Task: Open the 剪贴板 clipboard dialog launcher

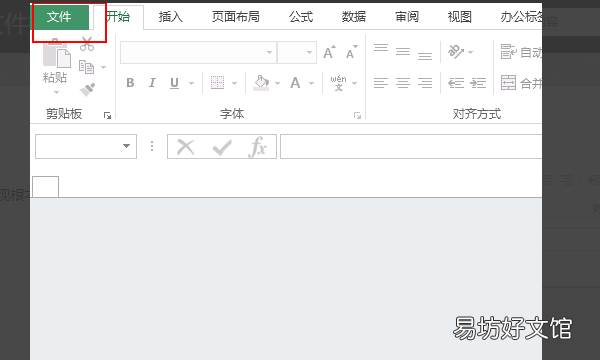Action: coord(108,116)
